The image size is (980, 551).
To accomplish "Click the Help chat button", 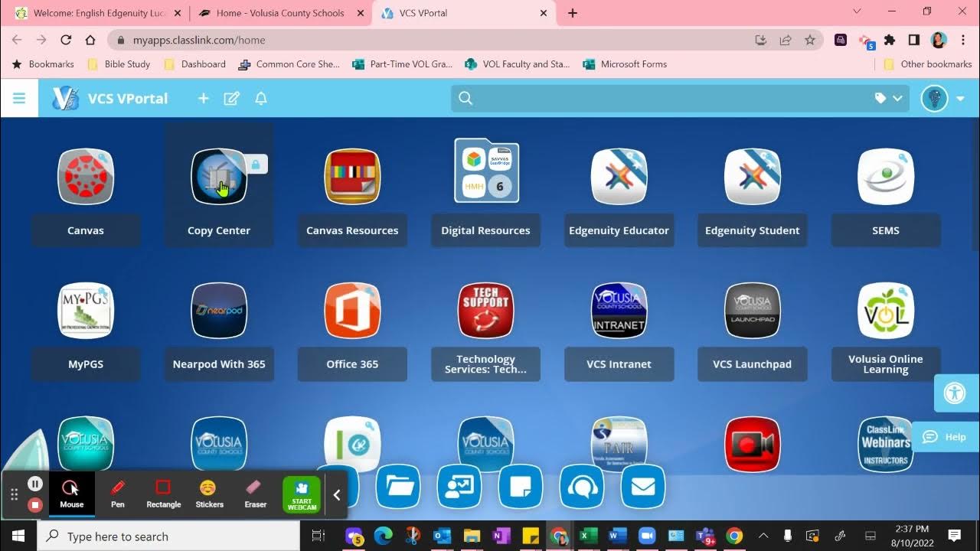I will pyautogui.click(x=946, y=437).
